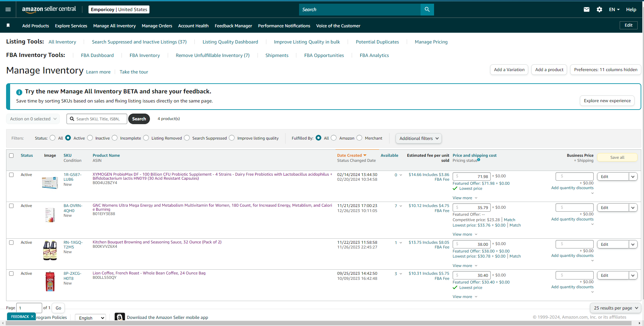Click the info icon beside Pricing status

(x=479, y=160)
